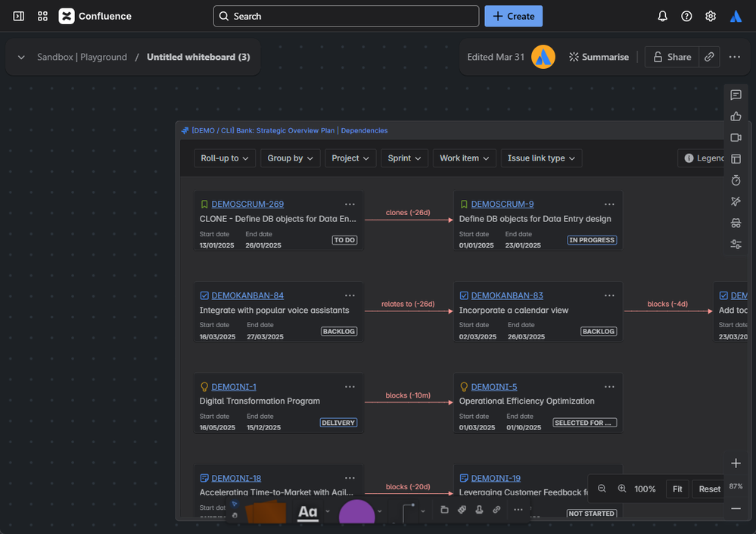Open the sections frame tool

(444, 510)
